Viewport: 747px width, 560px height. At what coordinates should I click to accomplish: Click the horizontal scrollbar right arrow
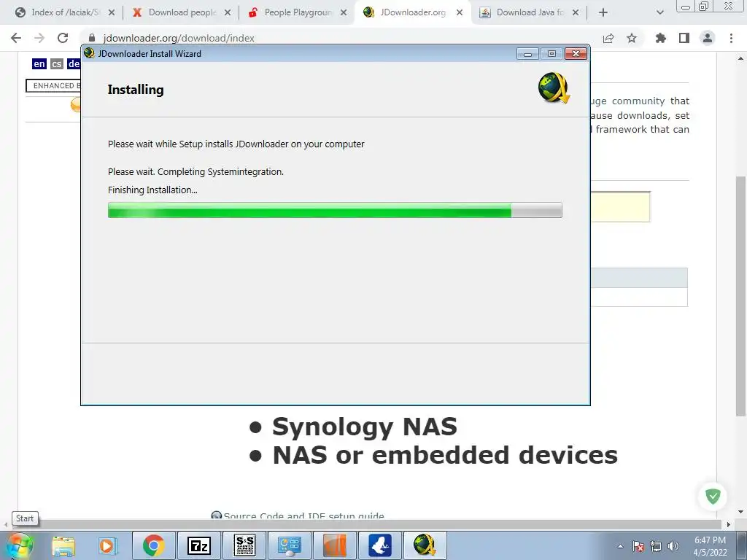tap(729, 524)
